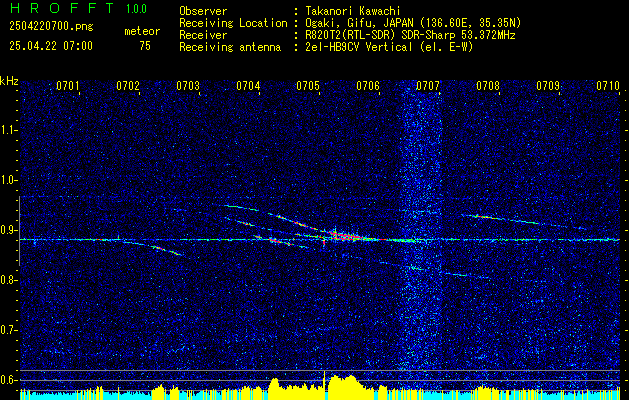The height and width of the screenshot is (400, 629).
Task: Click the 0707 time marker
Action: (428, 85)
